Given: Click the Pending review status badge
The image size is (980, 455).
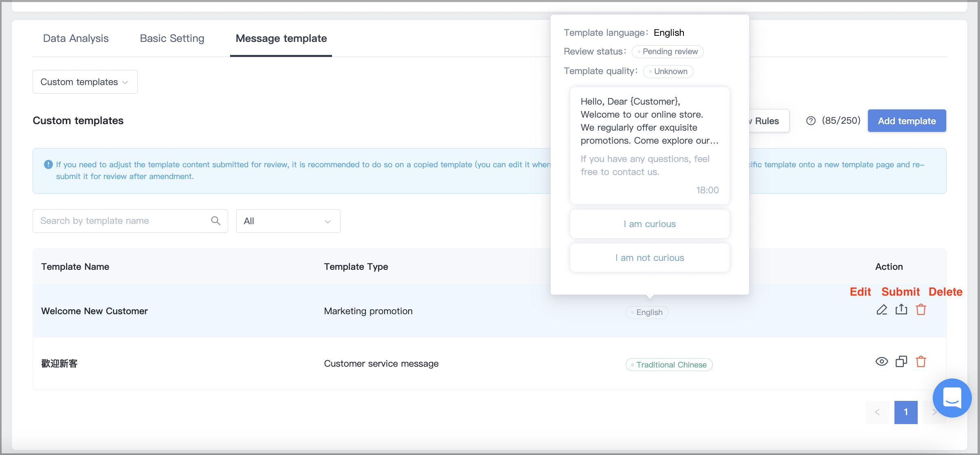Looking at the screenshot, I should pos(668,52).
